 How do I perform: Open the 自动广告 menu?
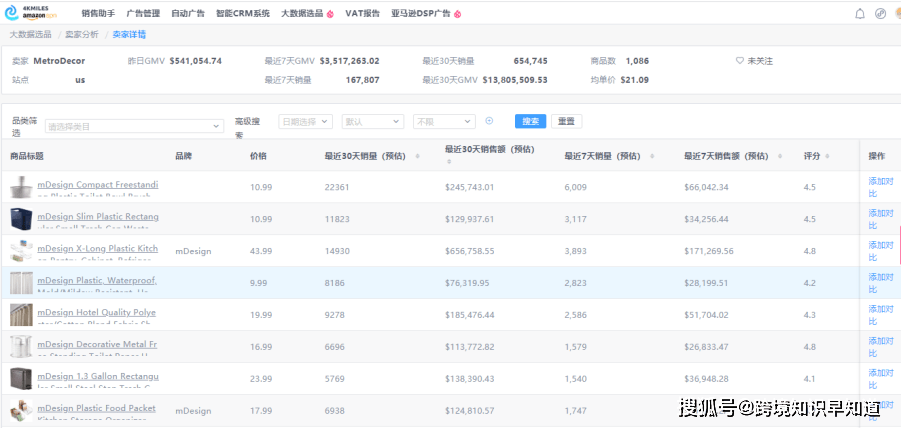coord(188,14)
